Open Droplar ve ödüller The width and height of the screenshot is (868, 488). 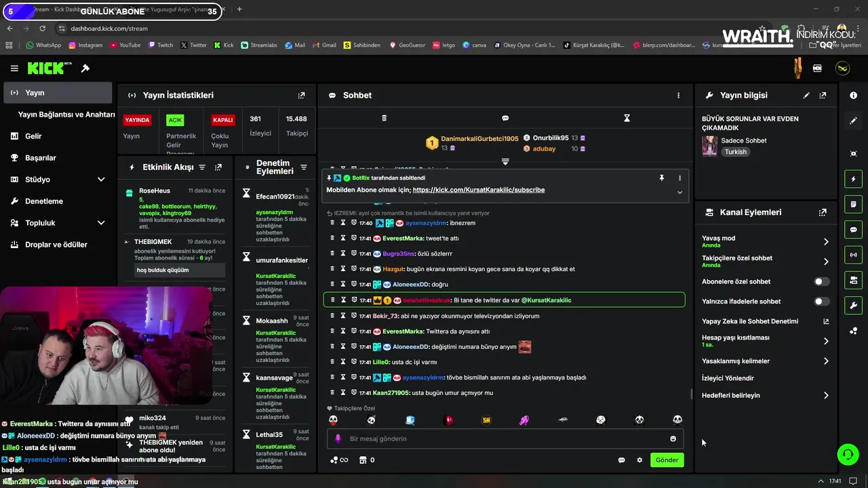(58, 245)
